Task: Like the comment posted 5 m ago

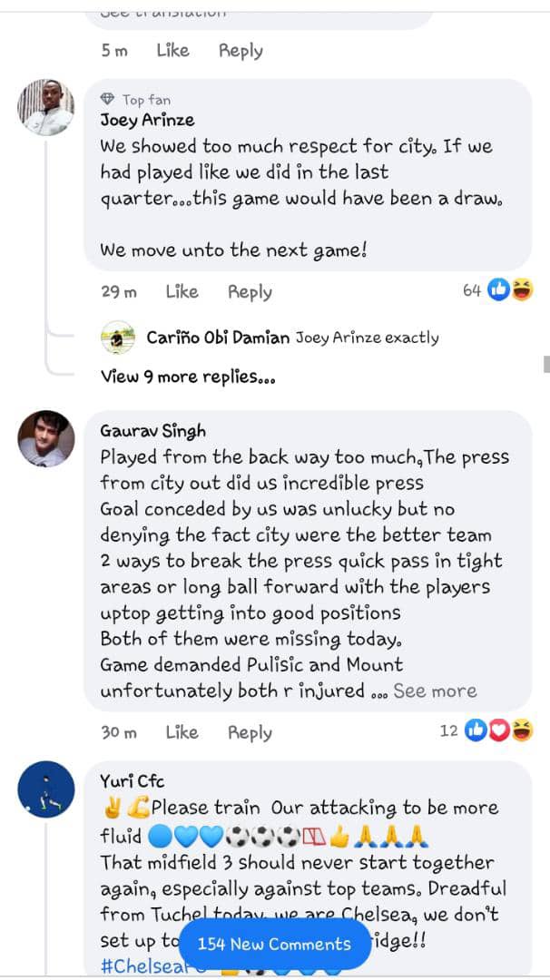Action: tap(172, 51)
